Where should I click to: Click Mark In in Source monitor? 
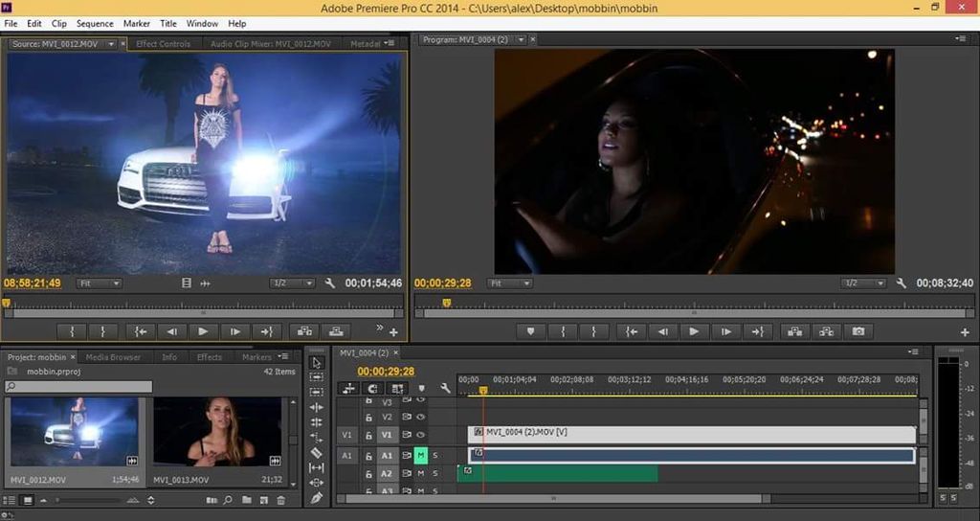point(72,331)
